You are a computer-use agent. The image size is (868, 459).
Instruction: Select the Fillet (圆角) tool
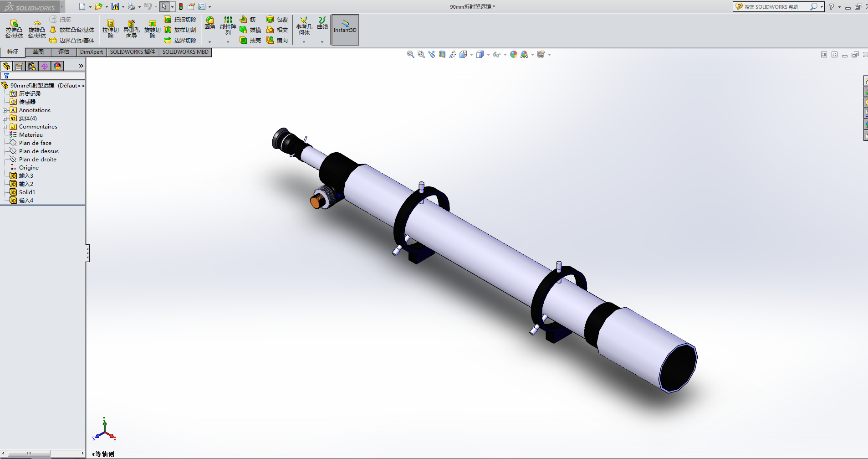click(x=210, y=23)
